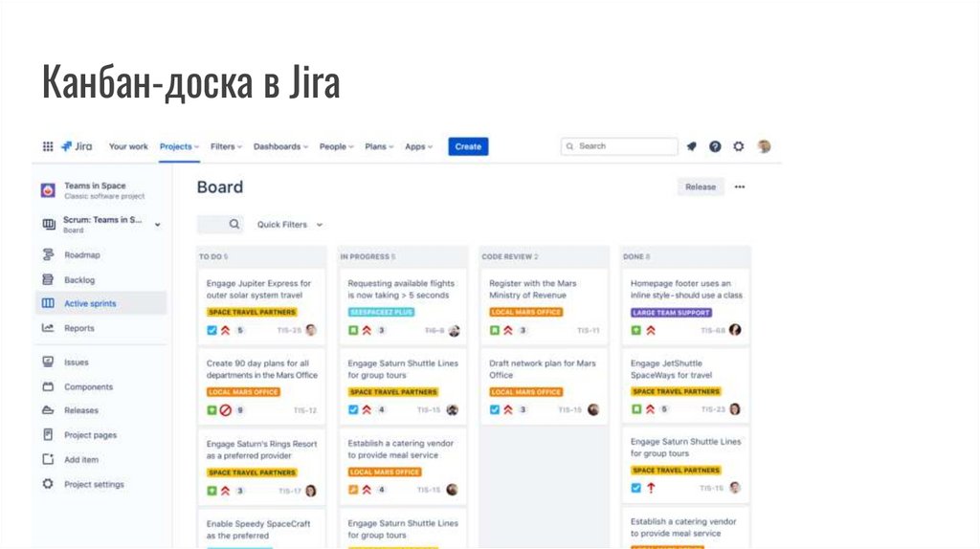This screenshot has width=980, height=549.
Task: Click the Active sprints board icon
Action: click(48, 303)
